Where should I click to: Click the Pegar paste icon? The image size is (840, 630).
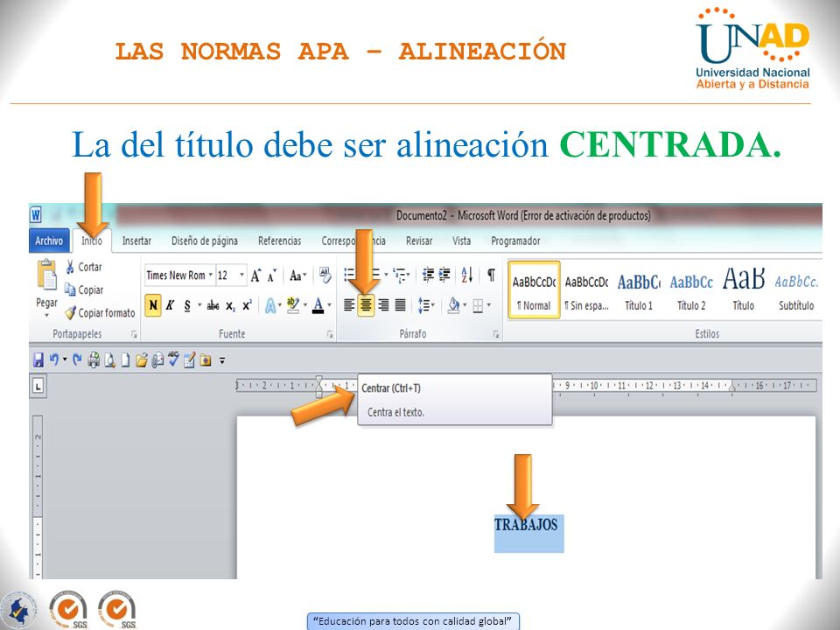click(46, 275)
